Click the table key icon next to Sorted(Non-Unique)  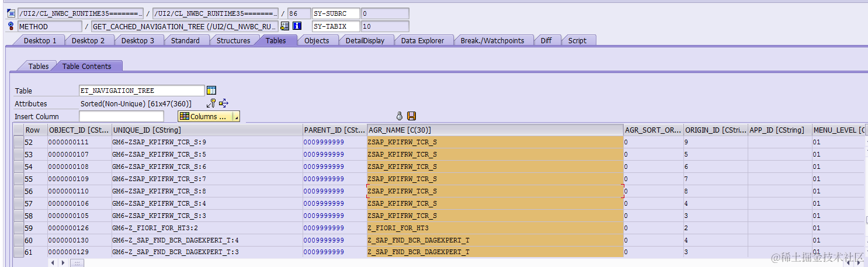pos(211,103)
